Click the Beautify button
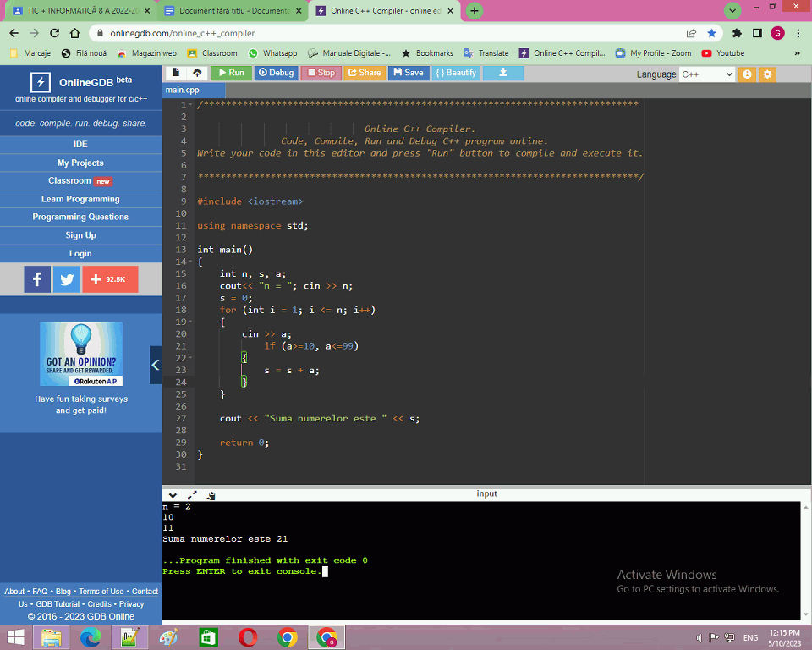Image resolution: width=812 pixels, height=650 pixels. tap(456, 73)
